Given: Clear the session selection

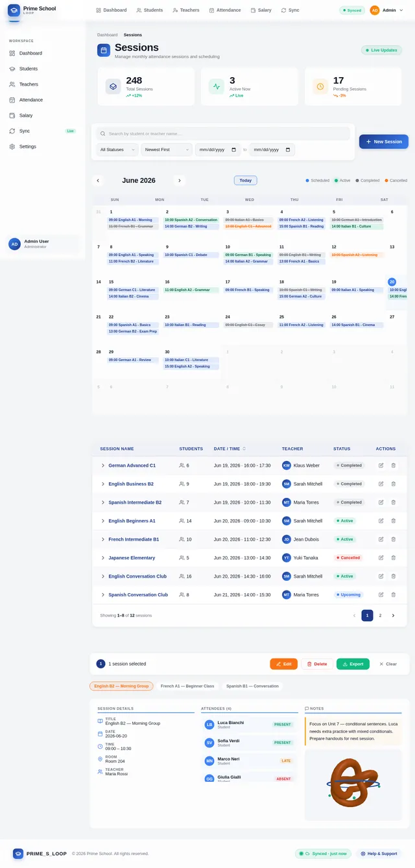Looking at the screenshot, I should pyautogui.click(x=388, y=664).
